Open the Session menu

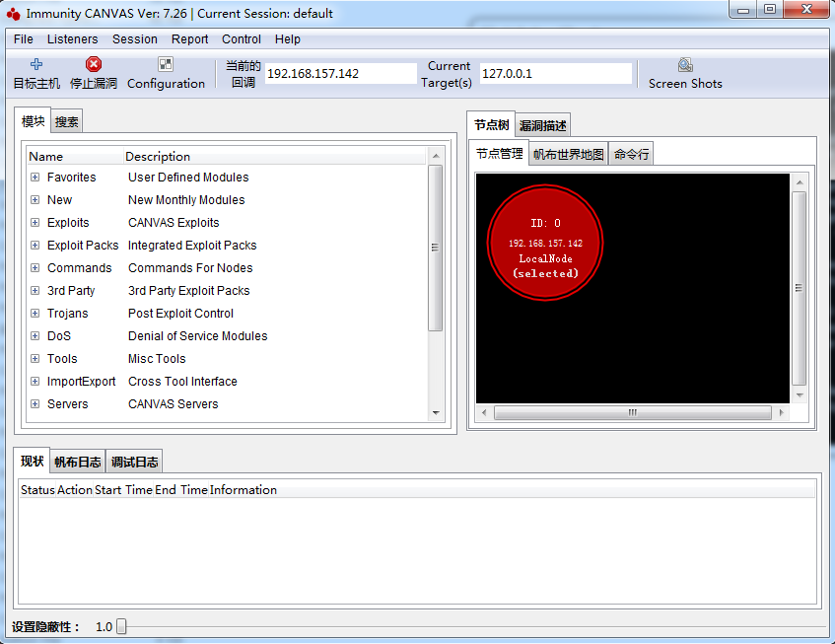135,39
